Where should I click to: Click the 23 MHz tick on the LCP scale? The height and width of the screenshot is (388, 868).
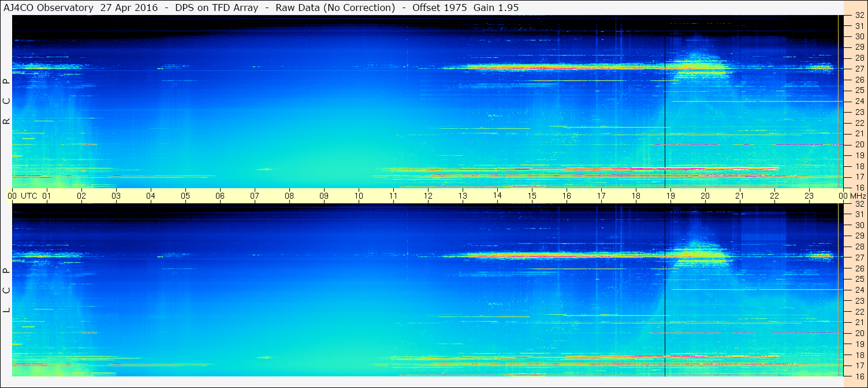click(859, 301)
